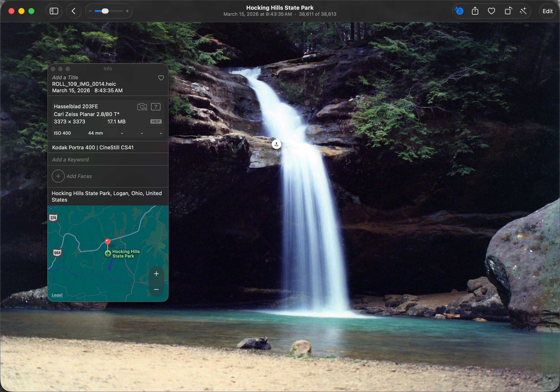This screenshot has height=392, width=560.
Task: Click the HEIF format badge
Action: pos(156,121)
